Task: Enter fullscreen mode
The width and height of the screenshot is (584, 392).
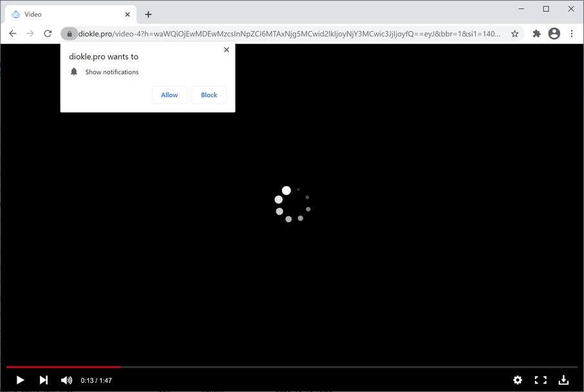Action: click(540, 380)
